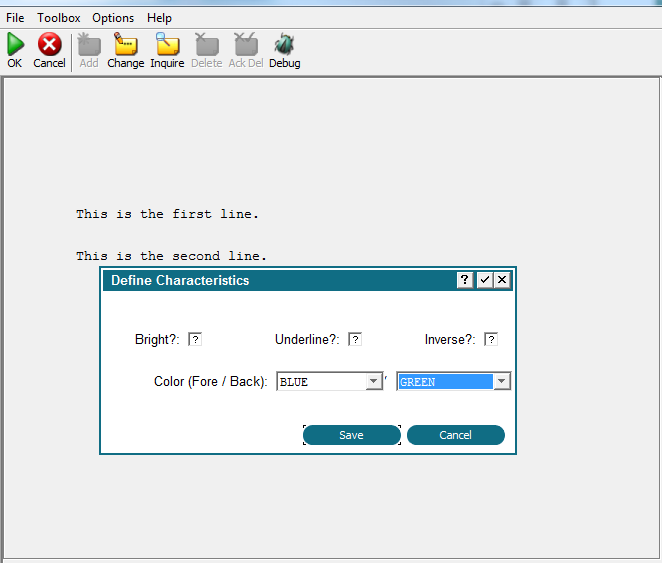Click the grayed Add toolbar icon
662x563 pixels.
click(89, 44)
